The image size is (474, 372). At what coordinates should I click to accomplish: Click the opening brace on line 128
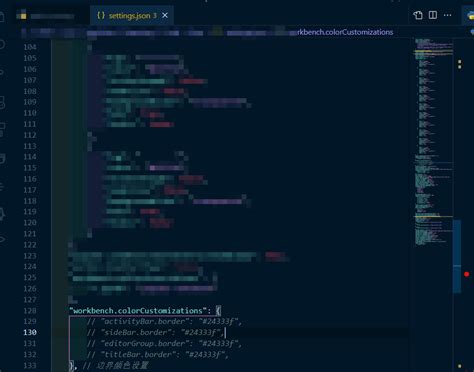[218, 311]
